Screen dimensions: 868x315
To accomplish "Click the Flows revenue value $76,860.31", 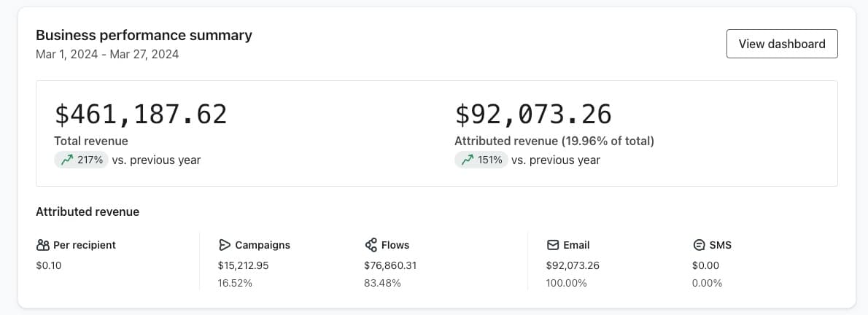I will tap(390, 265).
